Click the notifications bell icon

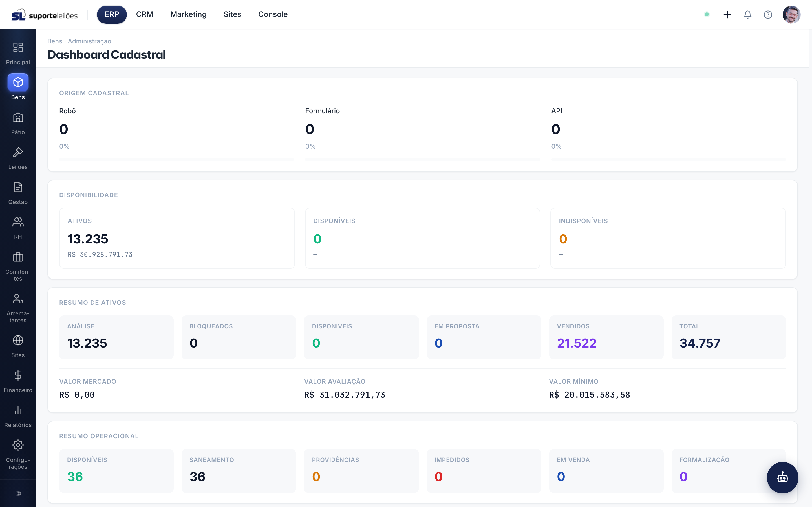point(748,14)
